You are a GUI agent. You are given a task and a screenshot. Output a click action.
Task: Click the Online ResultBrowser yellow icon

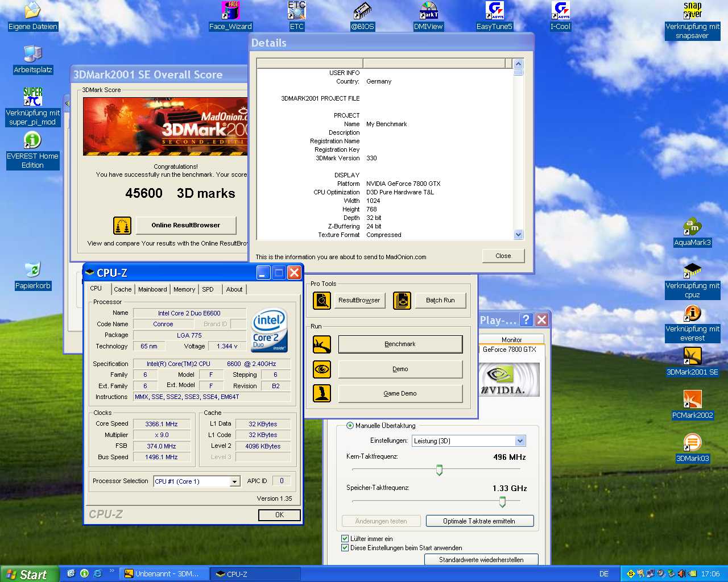pos(122,226)
